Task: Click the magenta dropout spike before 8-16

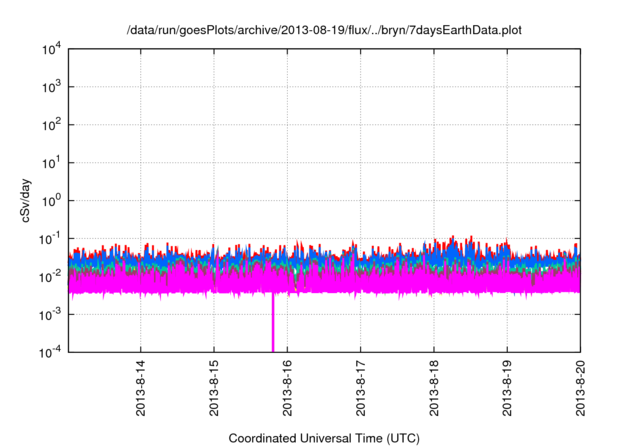Action: pyautogui.click(x=273, y=322)
